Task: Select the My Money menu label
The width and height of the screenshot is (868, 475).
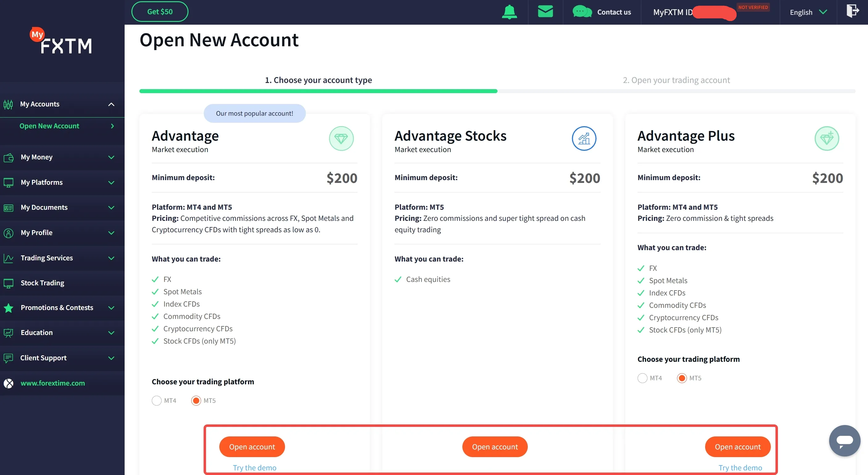Action: [36, 157]
